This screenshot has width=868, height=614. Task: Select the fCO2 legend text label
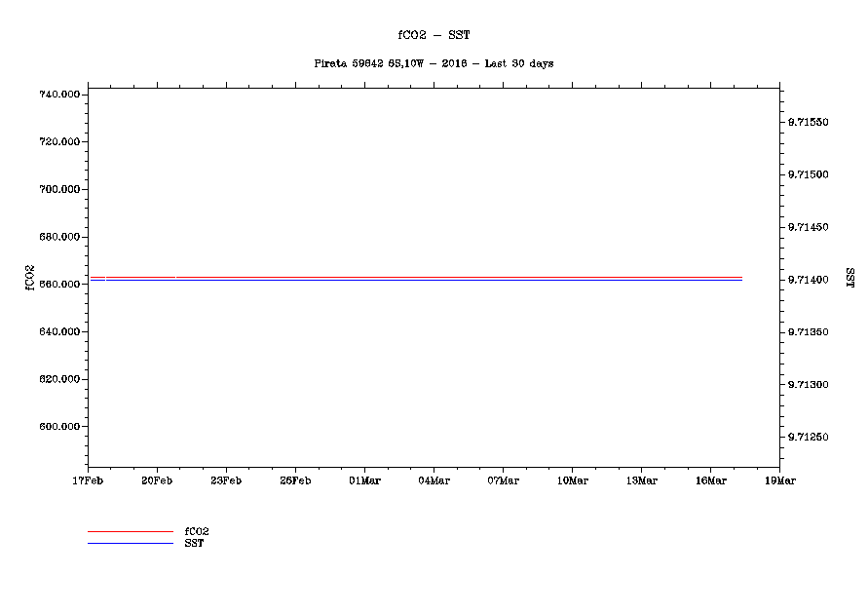(197, 531)
